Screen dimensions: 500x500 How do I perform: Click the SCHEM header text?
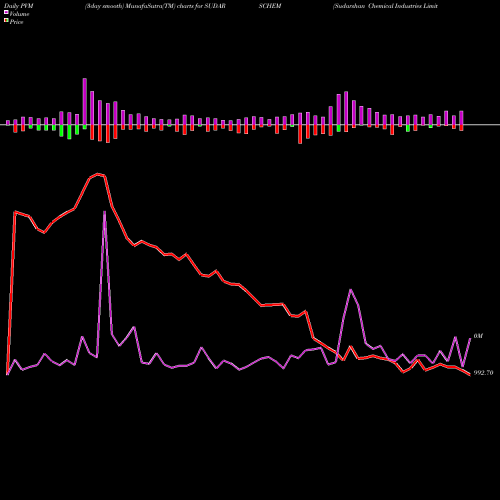[x=270, y=6]
